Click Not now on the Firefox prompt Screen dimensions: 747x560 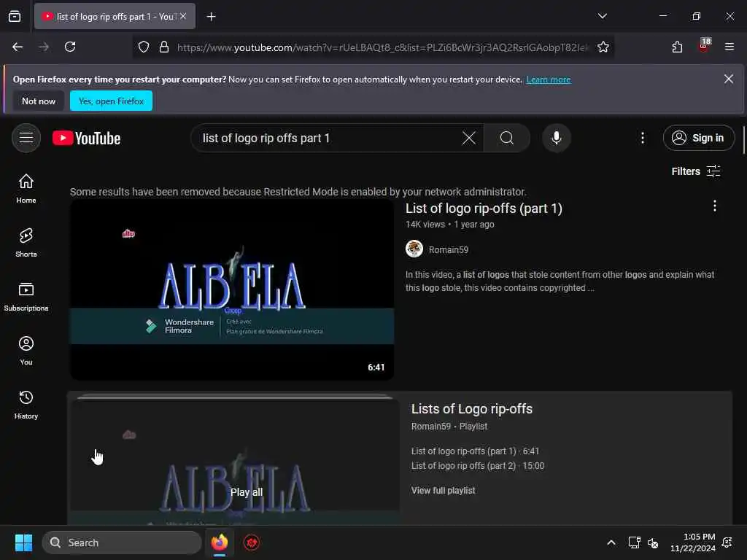(x=39, y=101)
